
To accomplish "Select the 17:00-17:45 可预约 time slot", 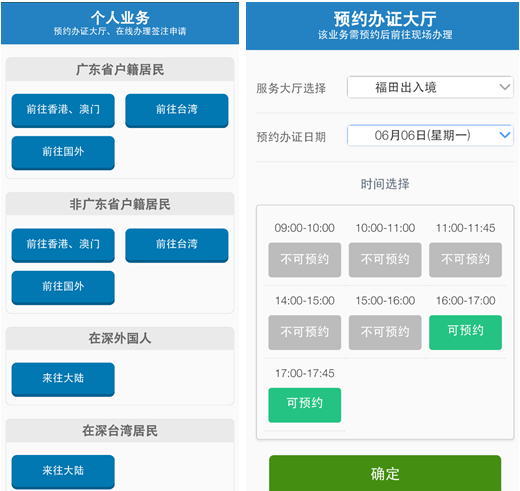I will click(305, 405).
